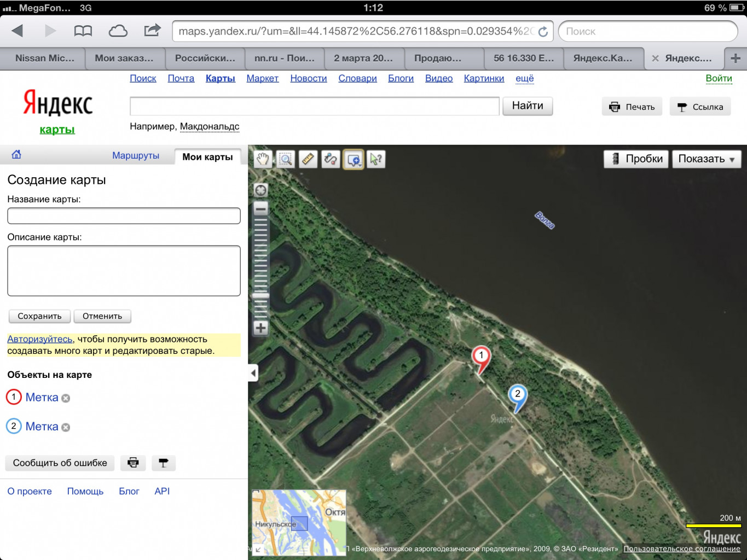The image size is (747, 560).
Task: Adjust the map zoom slider handle
Action: coord(261,295)
